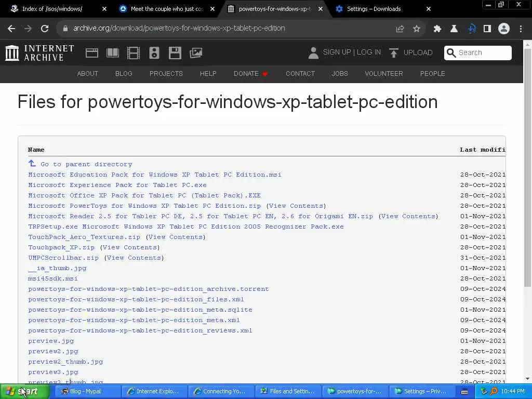The height and width of the screenshot is (399, 532).
Task: Click the Windows Start button
Action: [24, 392]
